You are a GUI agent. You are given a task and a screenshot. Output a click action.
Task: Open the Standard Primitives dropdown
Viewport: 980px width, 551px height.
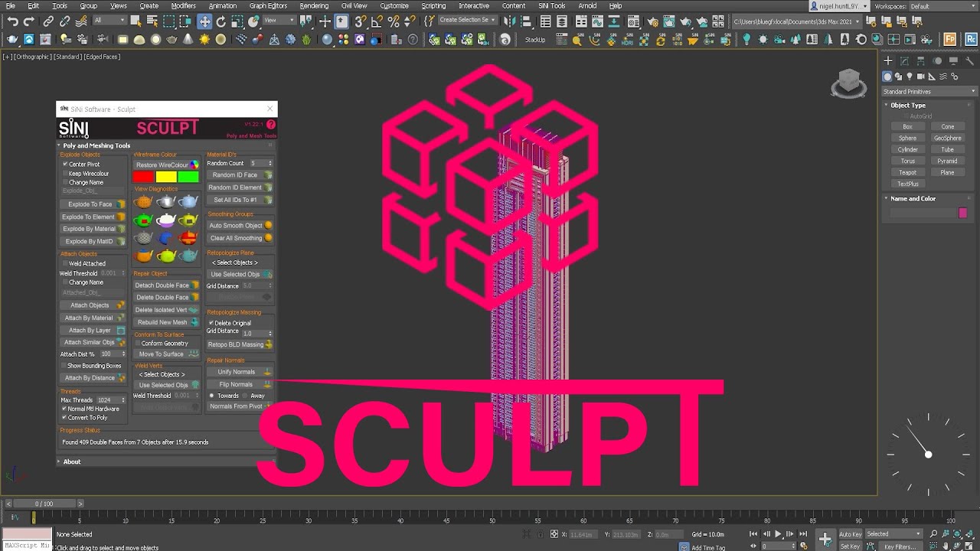point(929,91)
